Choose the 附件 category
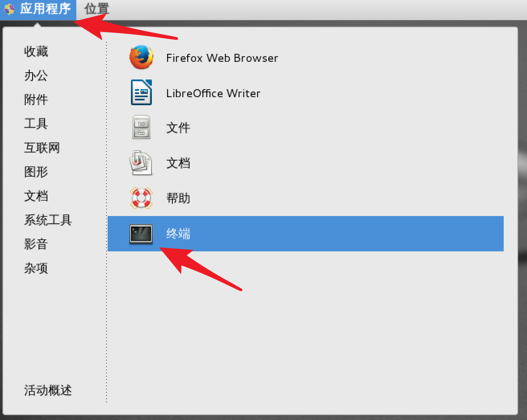Image resolution: width=527 pixels, height=420 pixels. pos(36,100)
